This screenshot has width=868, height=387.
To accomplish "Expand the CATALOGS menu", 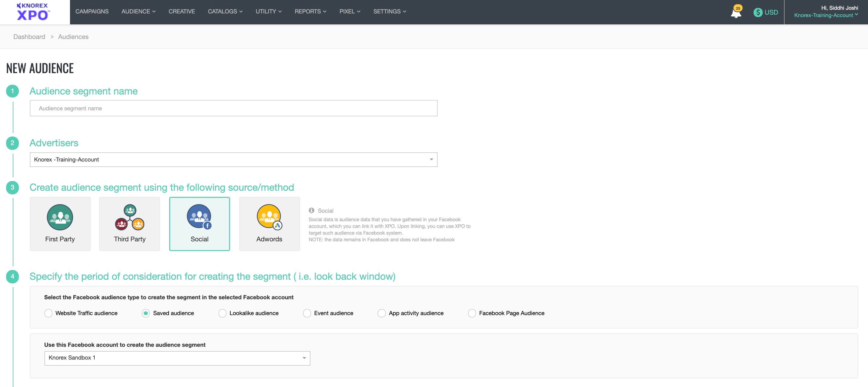I will pyautogui.click(x=225, y=12).
